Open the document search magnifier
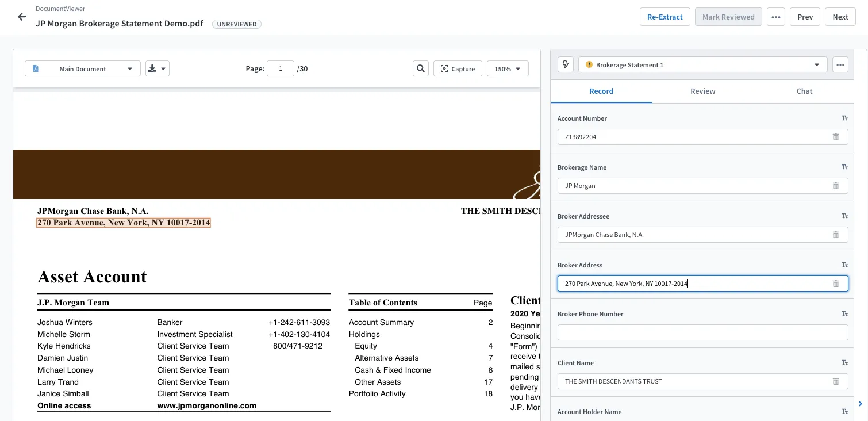The height and width of the screenshot is (421, 868). point(421,69)
